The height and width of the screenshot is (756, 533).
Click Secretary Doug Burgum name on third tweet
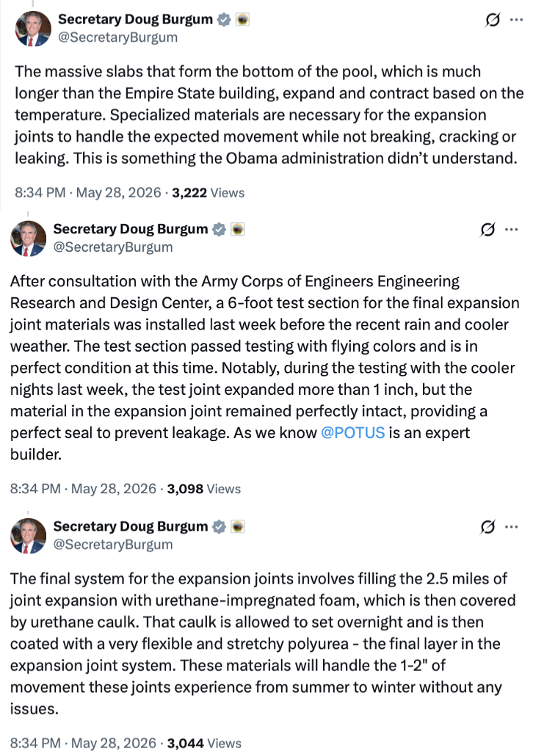[x=130, y=526]
